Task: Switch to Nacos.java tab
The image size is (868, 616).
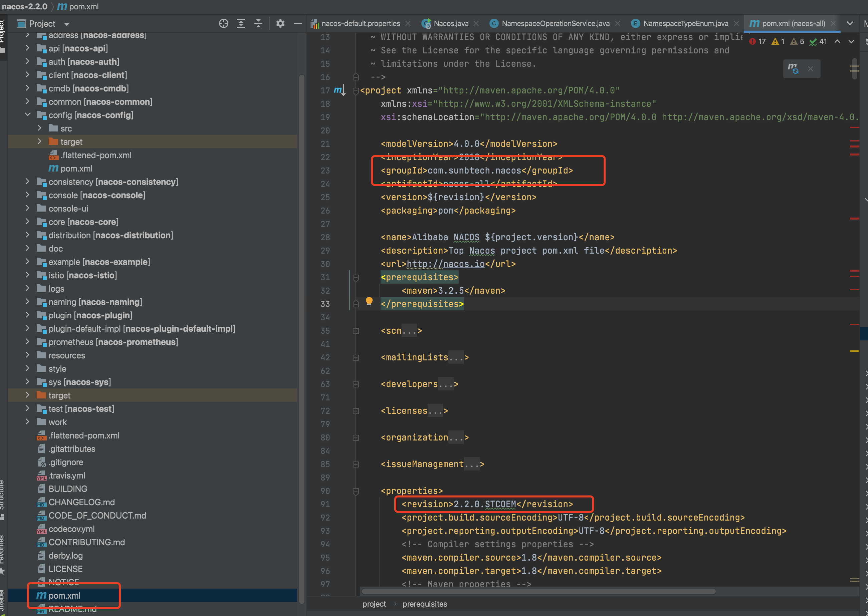Action: pos(451,23)
